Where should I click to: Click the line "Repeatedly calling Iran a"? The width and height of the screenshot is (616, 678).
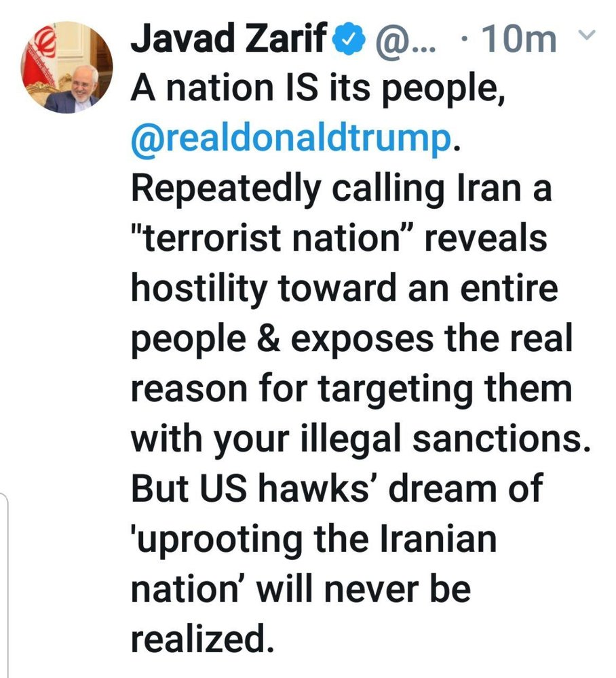[x=342, y=191]
